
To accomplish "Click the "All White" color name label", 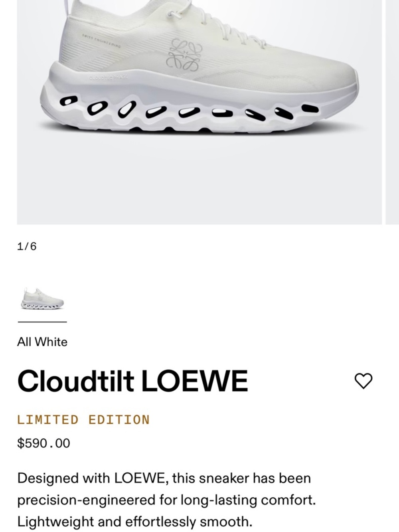I will click(x=43, y=341).
